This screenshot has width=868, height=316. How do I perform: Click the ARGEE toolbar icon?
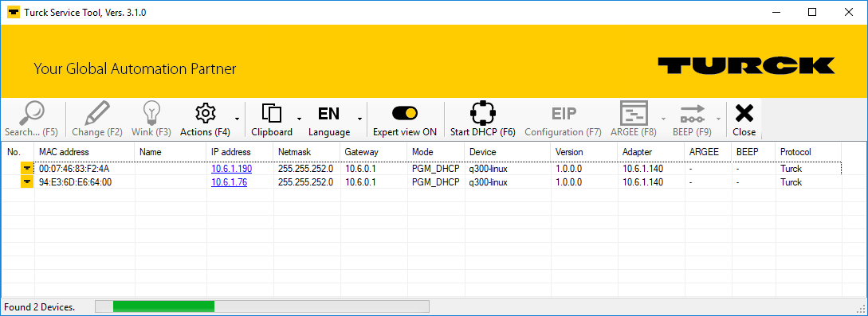click(634, 113)
